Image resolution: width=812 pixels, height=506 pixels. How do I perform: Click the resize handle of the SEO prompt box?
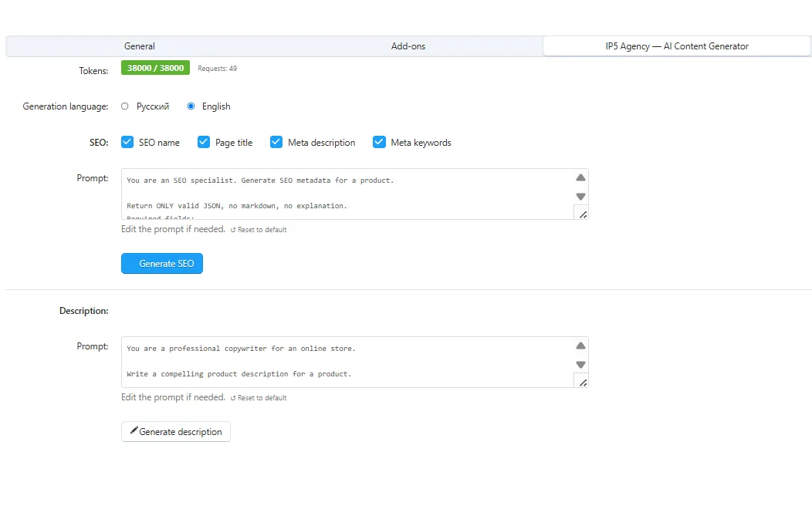[583, 214]
